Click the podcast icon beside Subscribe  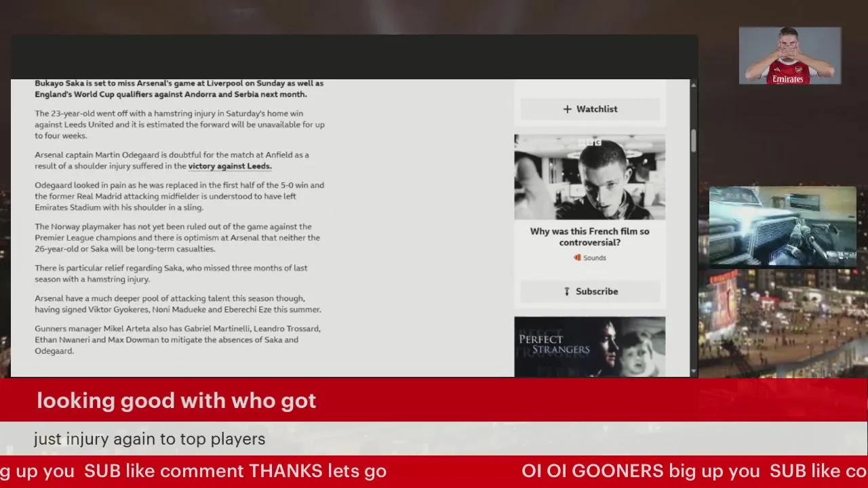[x=567, y=291]
